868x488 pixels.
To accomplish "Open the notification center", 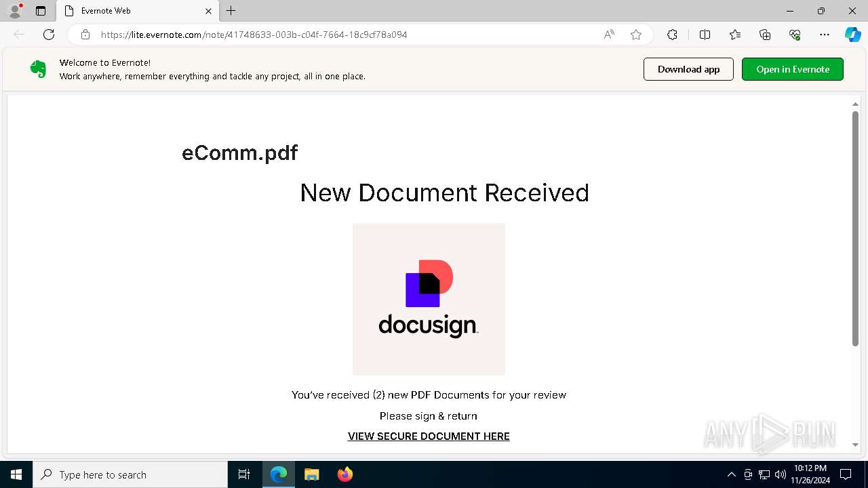I will (846, 474).
